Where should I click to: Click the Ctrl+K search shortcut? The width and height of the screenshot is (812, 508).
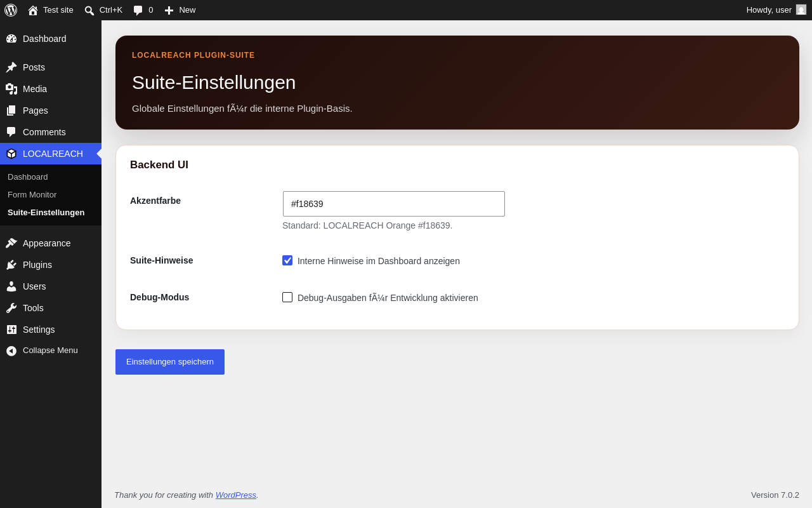(103, 10)
